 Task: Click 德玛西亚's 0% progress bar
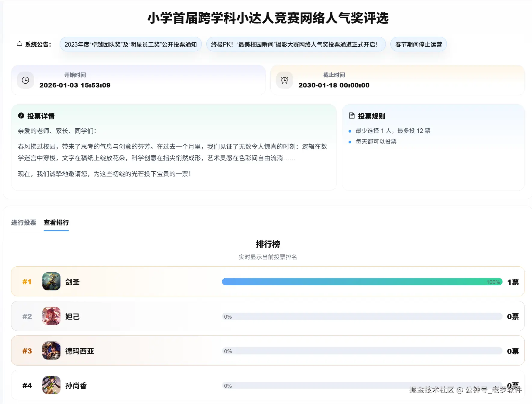[362, 351]
